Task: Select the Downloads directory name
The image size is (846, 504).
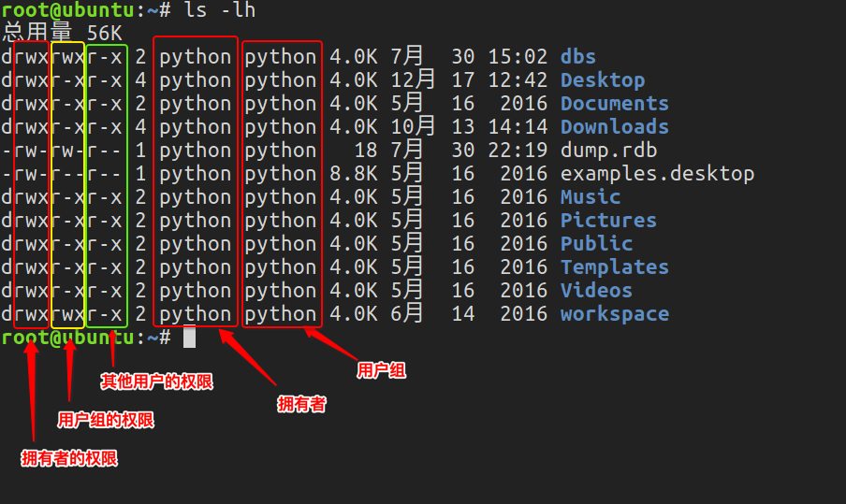Action: point(615,126)
